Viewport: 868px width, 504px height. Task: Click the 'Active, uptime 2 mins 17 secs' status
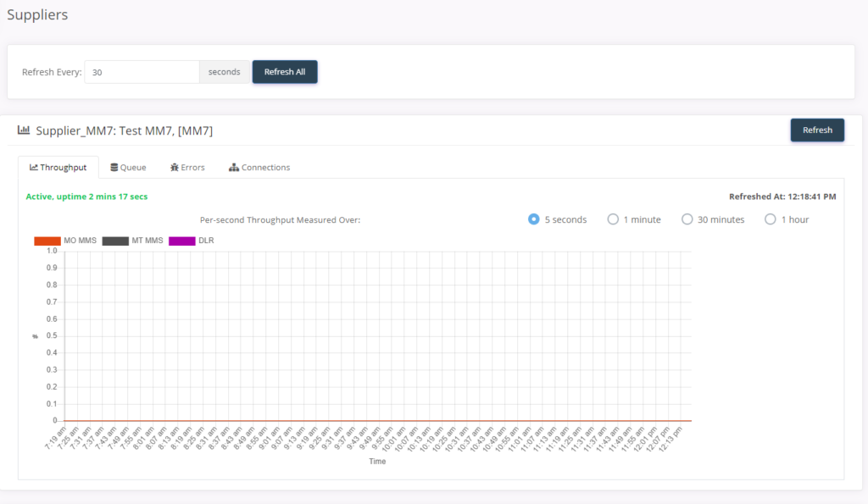(x=87, y=197)
